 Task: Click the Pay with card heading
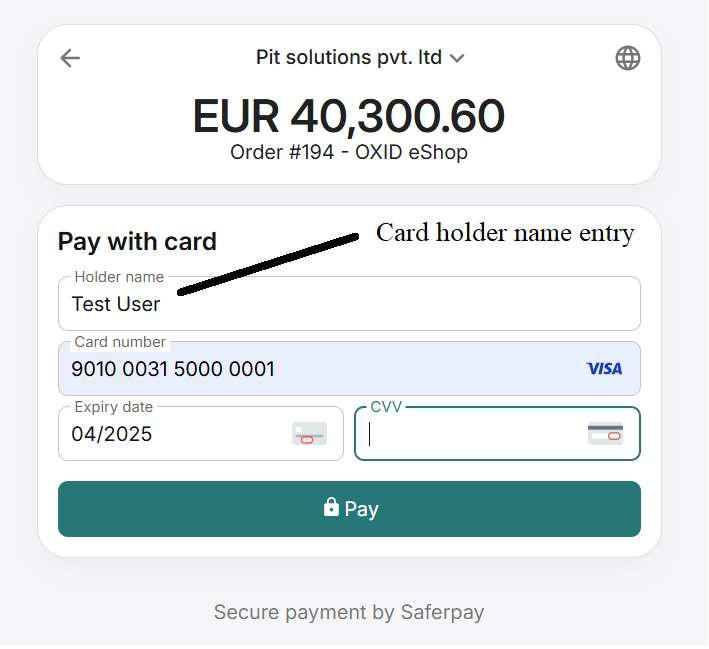point(137,241)
